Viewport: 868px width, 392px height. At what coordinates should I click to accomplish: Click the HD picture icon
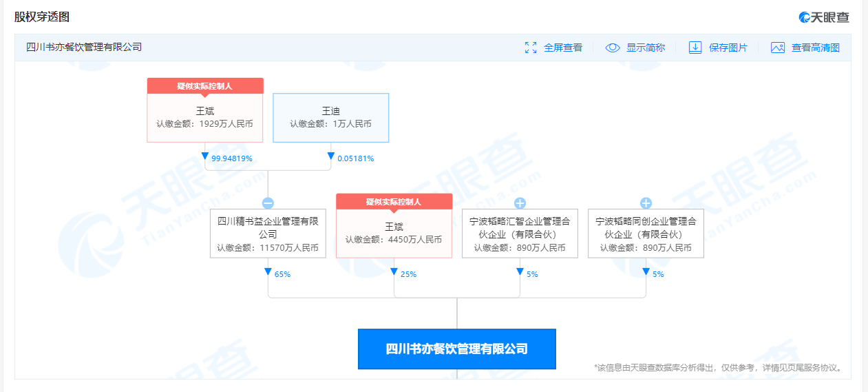[x=778, y=48]
